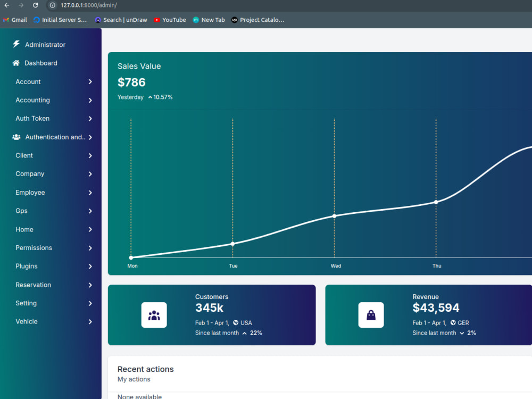Click the up arrow beside 10.57%
The height and width of the screenshot is (399, 532).
point(150,97)
